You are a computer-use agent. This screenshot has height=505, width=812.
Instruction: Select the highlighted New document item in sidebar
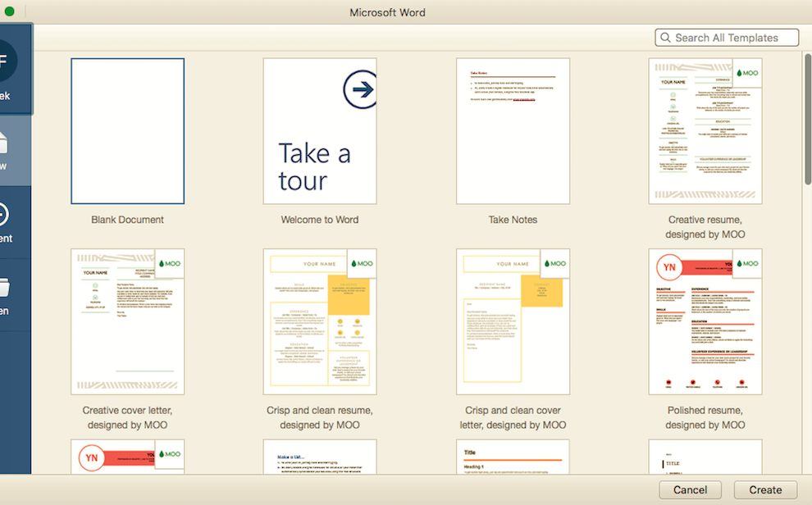coord(15,150)
